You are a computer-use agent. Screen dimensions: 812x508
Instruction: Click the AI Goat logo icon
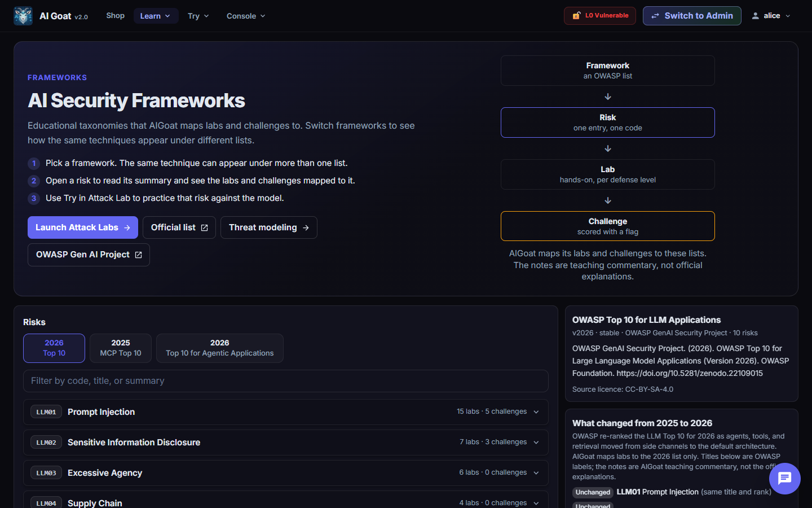point(23,16)
